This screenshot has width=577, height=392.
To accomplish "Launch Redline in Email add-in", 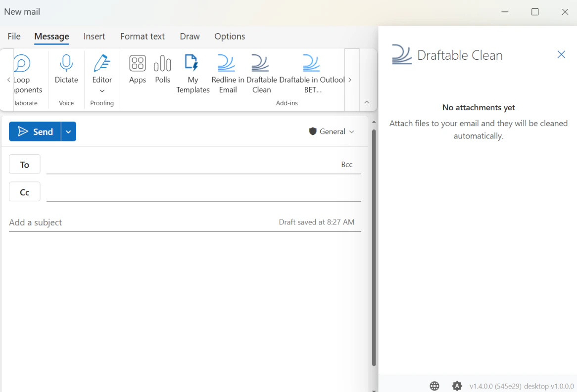I will pos(228,74).
